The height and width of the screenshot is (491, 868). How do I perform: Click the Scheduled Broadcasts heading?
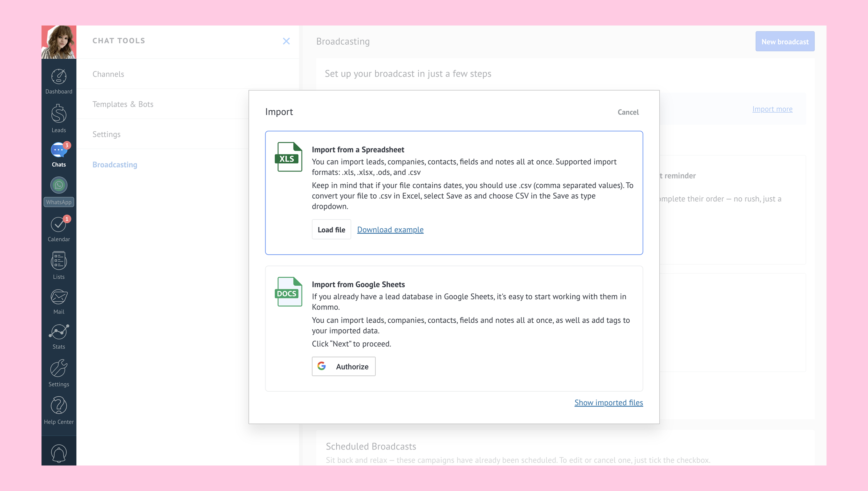371,446
